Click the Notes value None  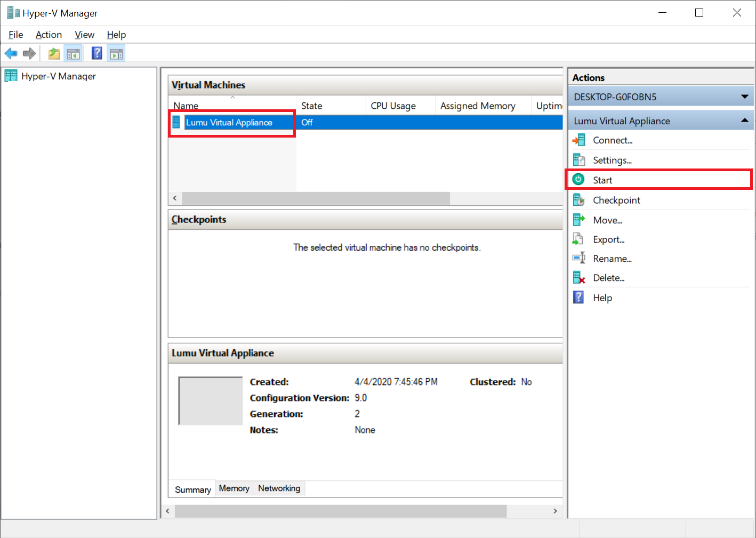tap(365, 430)
